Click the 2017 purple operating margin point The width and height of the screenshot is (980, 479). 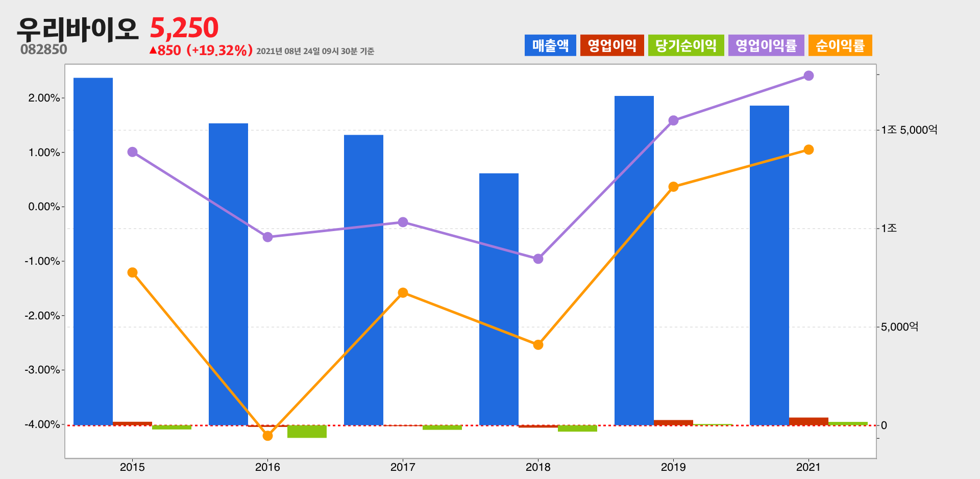click(403, 222)
